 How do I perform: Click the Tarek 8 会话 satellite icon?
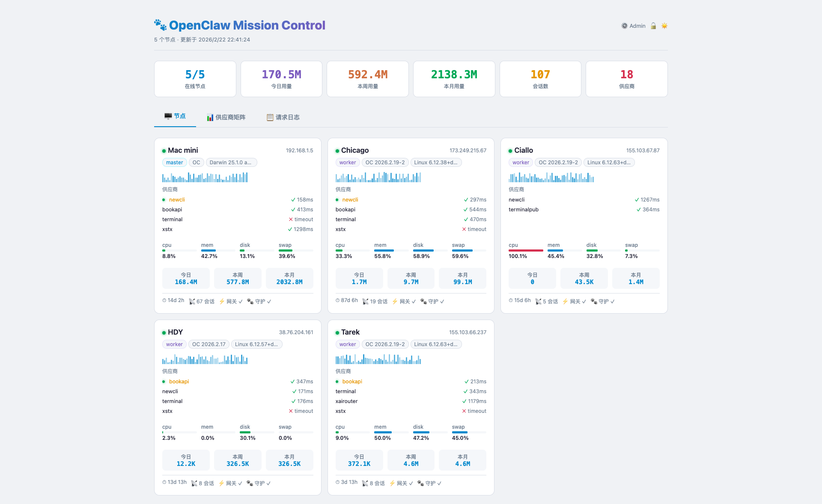(x=365, y=483)
